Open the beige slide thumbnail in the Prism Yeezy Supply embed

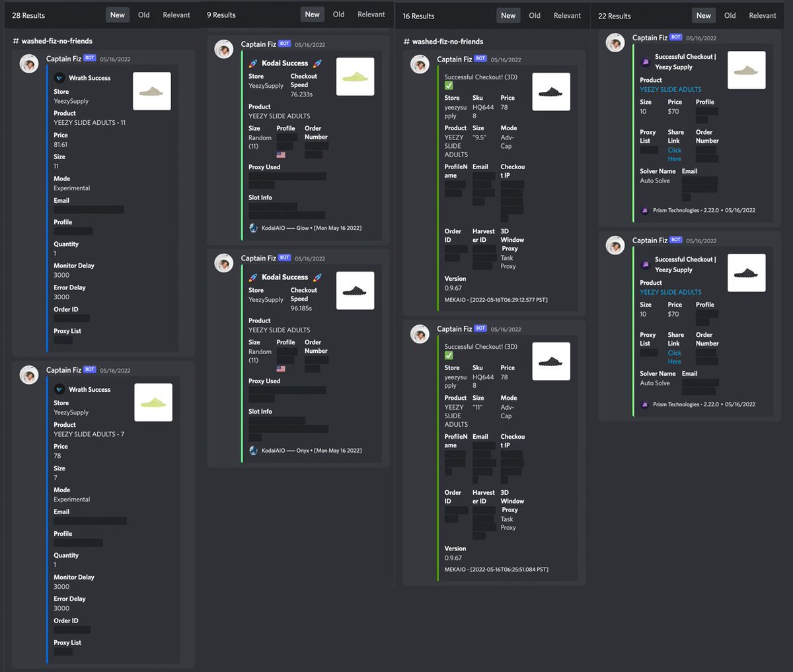[x=747, y=70]
